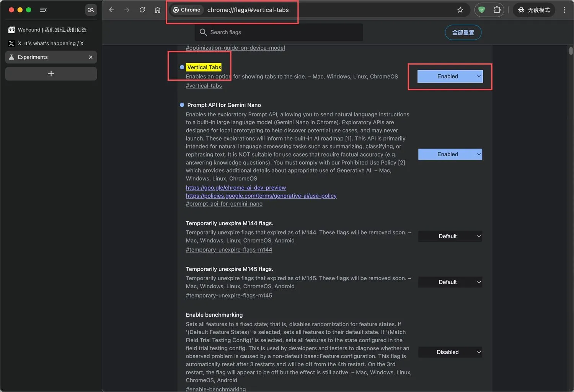Switch to the WeFound tab
The height and width of the screenshot is (392, 574).
click(x=51, y=30)
